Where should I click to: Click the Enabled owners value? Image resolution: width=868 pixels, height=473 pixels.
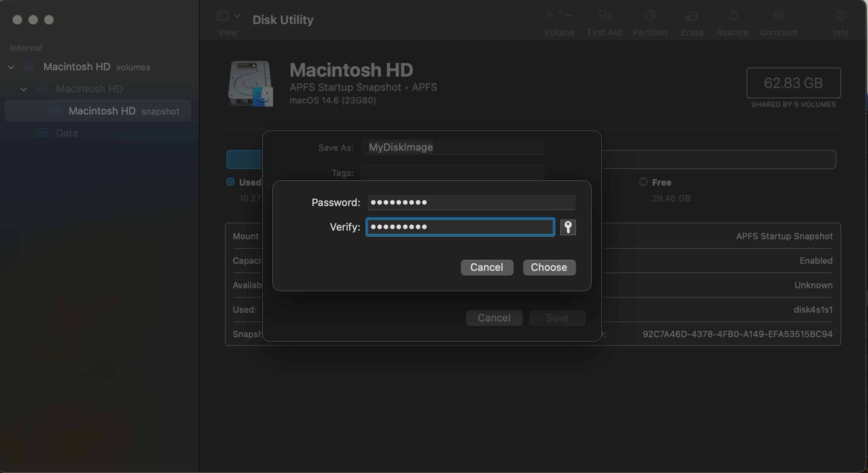(x=816, y=261)
